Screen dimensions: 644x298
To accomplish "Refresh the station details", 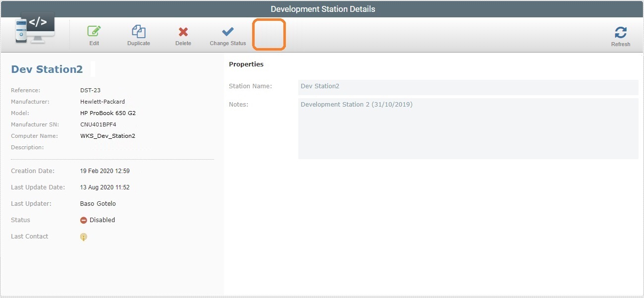I will 620,37.
